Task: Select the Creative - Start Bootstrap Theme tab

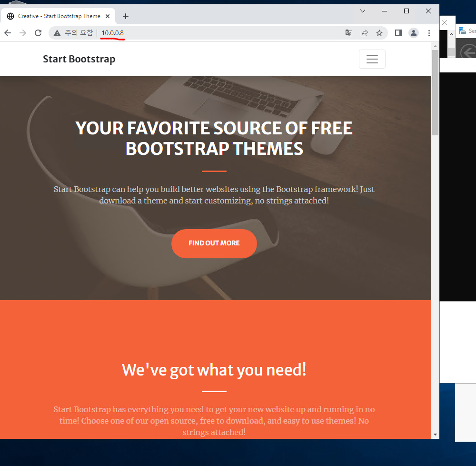Action: click(x=58, y=16)
